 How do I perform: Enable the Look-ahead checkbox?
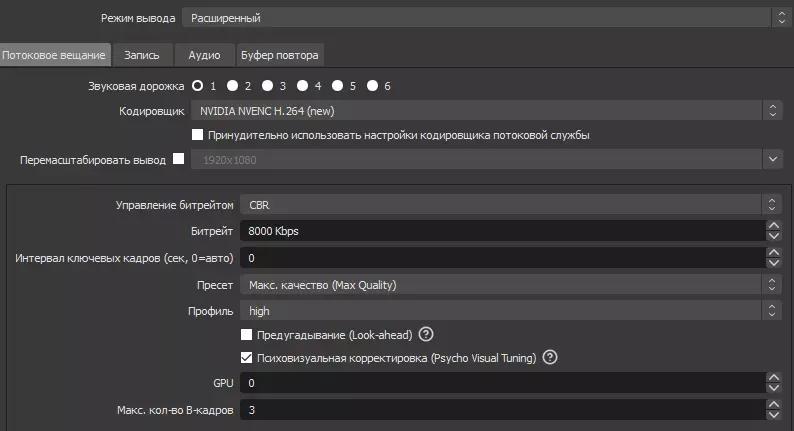point(247,334)
